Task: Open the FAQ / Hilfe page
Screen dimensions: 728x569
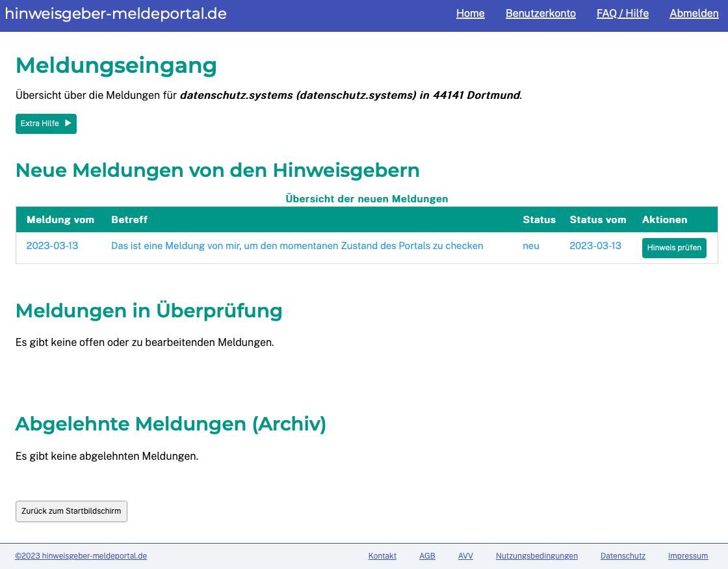Action: (622, 14)
